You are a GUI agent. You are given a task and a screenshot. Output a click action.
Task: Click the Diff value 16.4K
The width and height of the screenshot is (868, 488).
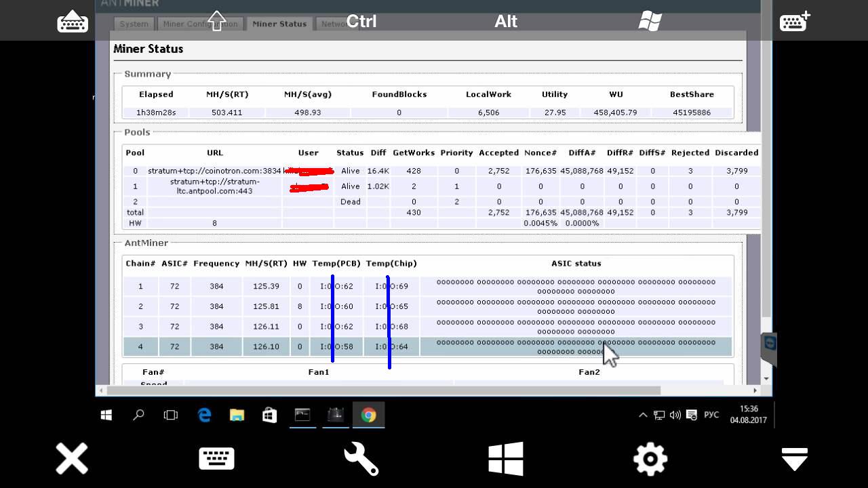tap(378, 171)
